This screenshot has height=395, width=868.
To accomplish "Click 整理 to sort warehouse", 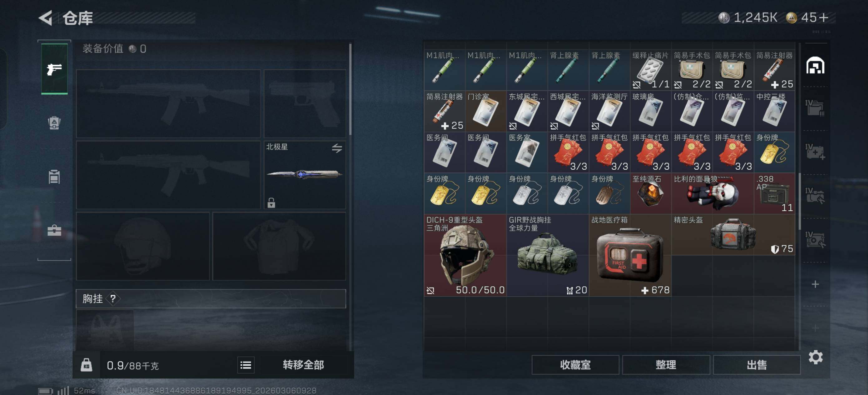I will [x=665, y=365].
